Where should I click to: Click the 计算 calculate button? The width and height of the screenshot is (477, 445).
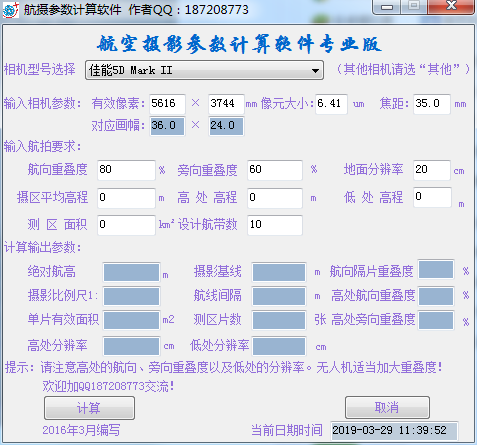pyautogui.click(x=89, y=408)
